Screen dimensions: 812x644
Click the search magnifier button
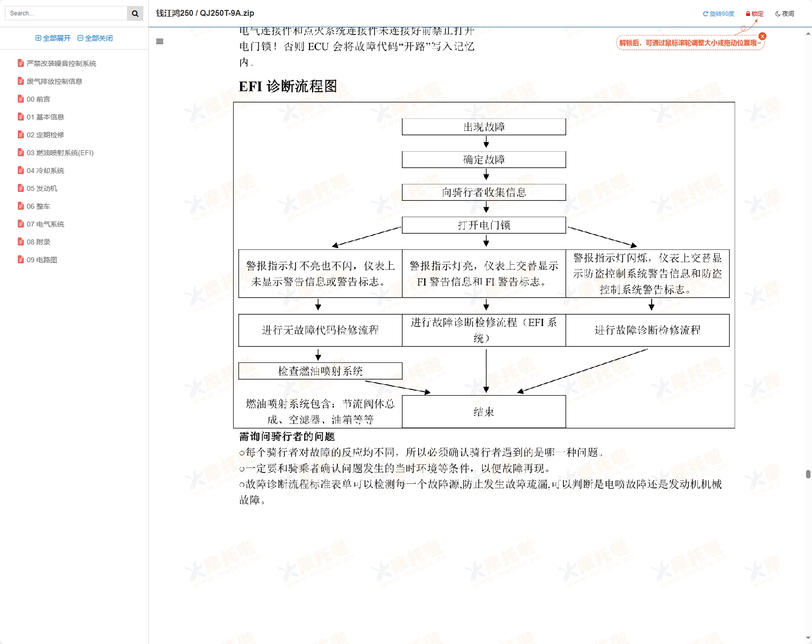(x=135, y=13)
